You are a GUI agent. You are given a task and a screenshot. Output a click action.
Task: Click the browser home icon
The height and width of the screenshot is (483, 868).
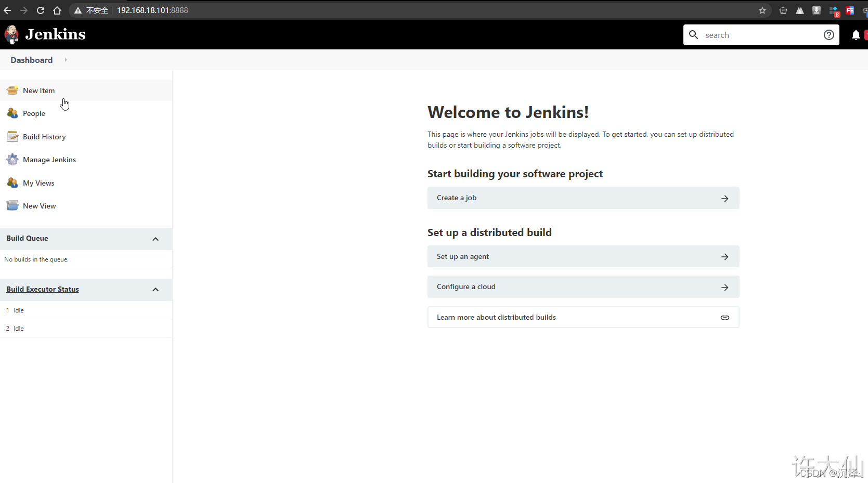point(57,10)
